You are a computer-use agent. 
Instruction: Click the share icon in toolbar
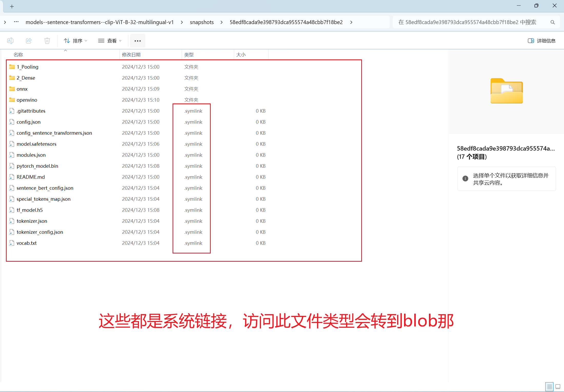pyautogui.click(x=29, y=41)
